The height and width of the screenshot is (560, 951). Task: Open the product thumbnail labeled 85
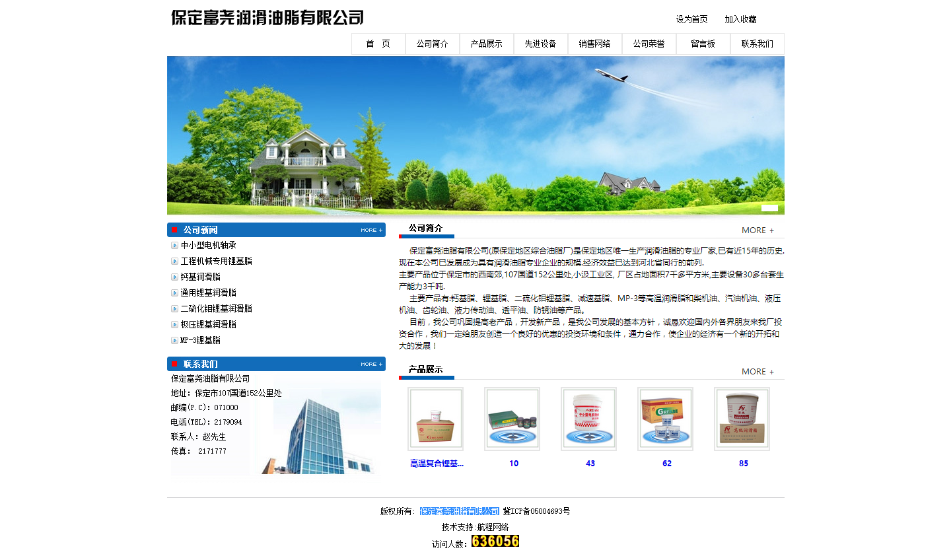coord(742,418)
